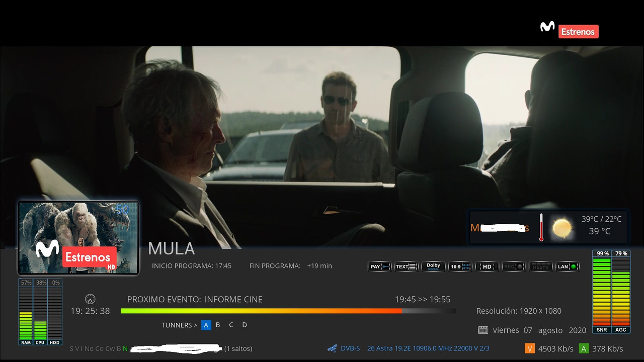The width and height of the screenshot is (644, 362).
Task: Click the clock icon above the time
Action: click(90, 299)
